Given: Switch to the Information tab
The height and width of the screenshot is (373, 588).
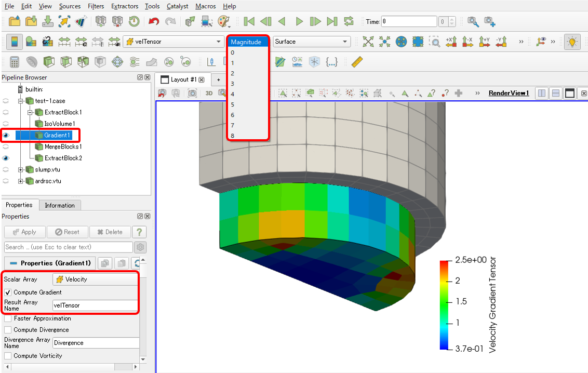Looking at the screenshot, I should click(59, 205).
